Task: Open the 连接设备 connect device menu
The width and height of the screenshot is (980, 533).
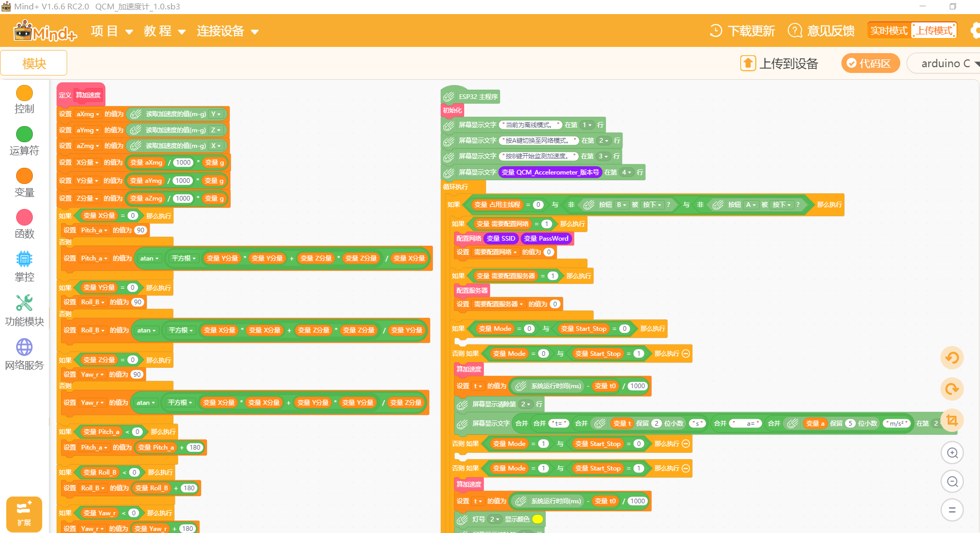Action: pyautogui.click(x=228, y=31)
